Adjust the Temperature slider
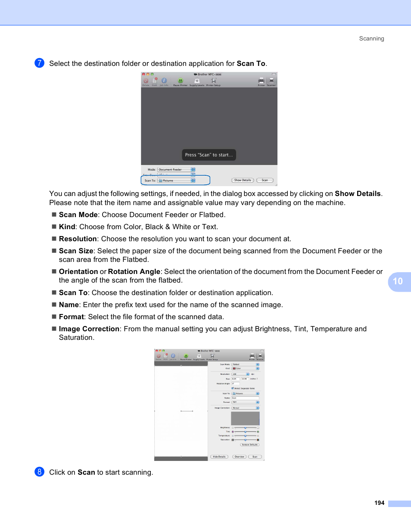 (245, 436)
